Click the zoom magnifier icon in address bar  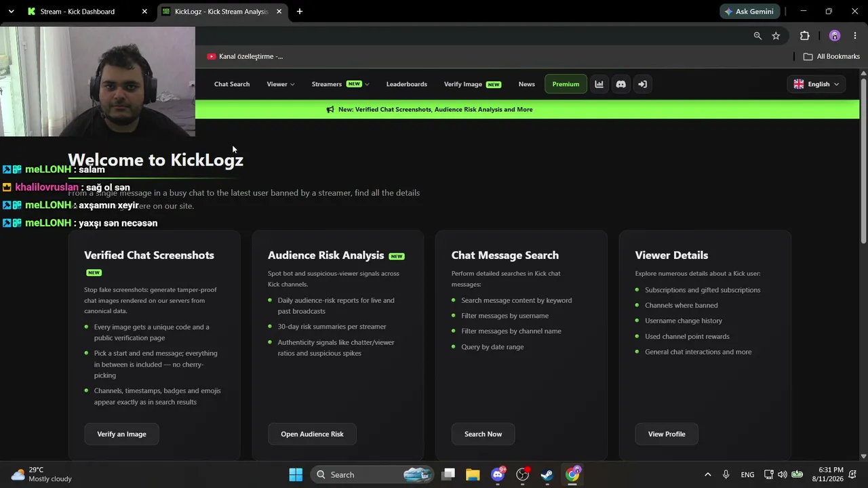tap(757, 36)
